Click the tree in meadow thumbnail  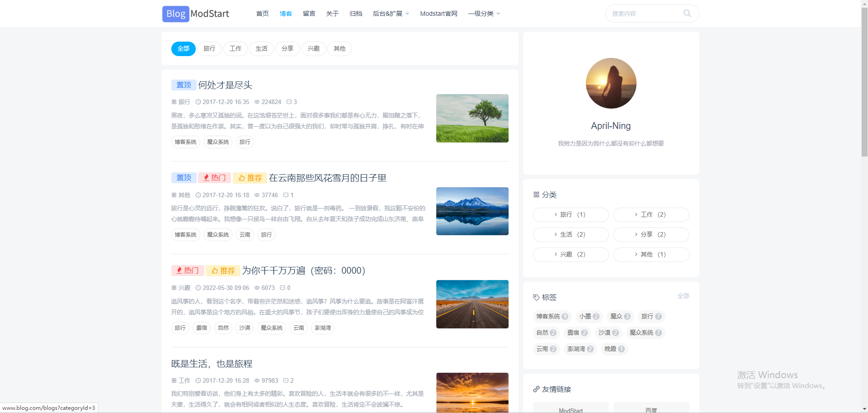pos(472,118)
